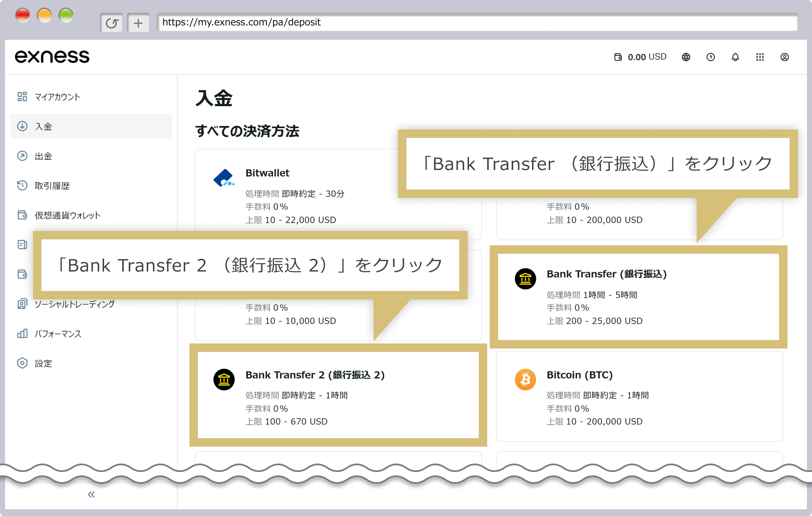
Task: Click the 上限 100 - 670 USD text
Action: point(286,422)
